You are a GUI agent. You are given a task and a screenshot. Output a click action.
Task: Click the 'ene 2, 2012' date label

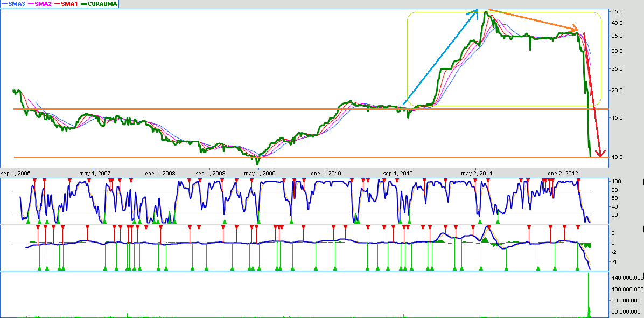(x=563, y=174)
